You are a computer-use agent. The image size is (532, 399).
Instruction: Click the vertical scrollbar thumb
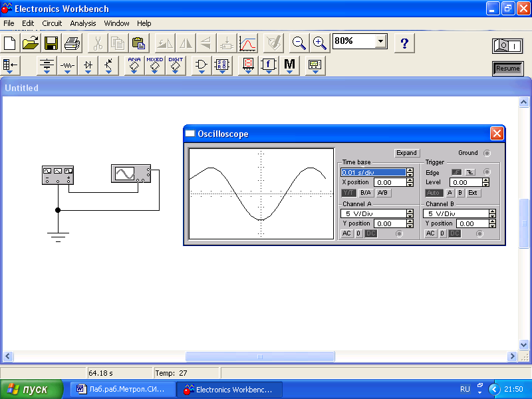[524, 223]
